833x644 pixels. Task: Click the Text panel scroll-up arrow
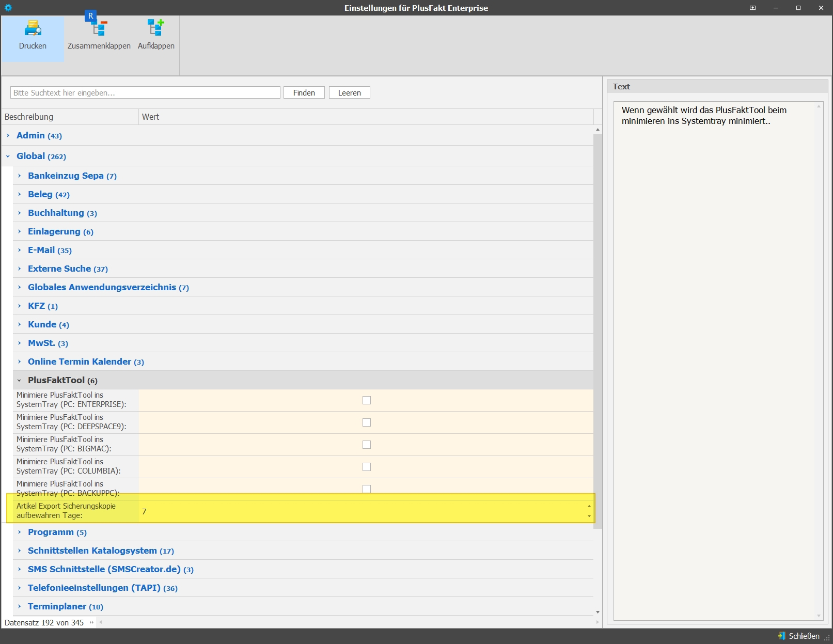[x=819, y=106]
